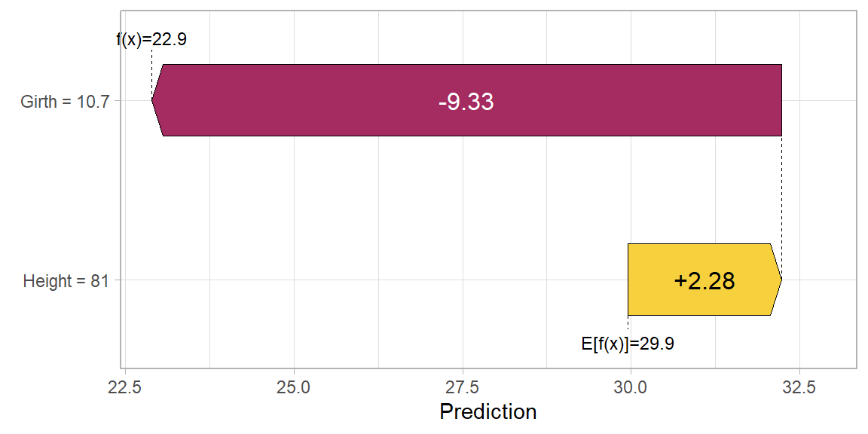Select the Girth = 10.7 axis label

click(x=65, y=102)
